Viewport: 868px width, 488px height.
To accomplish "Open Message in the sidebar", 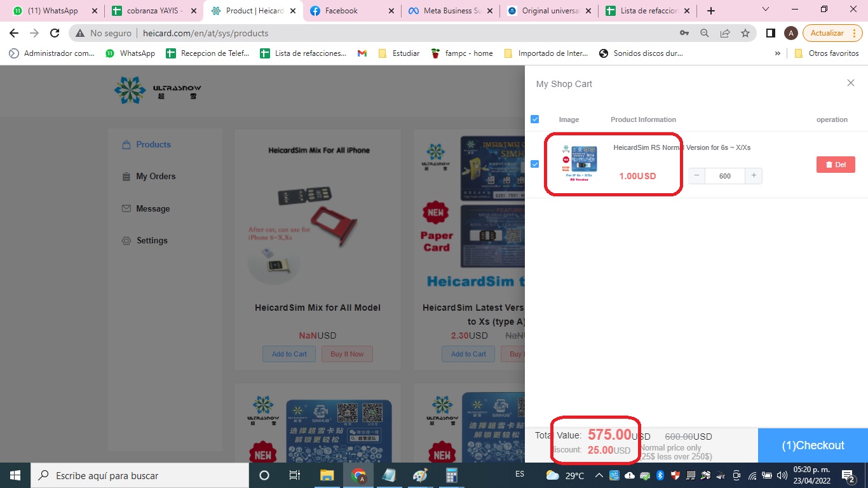I will (x=146, y=208).
